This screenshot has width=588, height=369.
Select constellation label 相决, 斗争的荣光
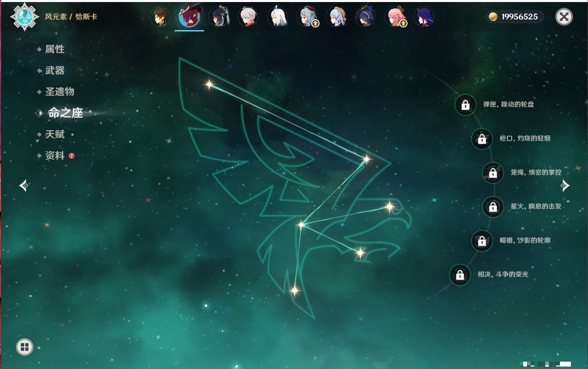coord(503,274)
